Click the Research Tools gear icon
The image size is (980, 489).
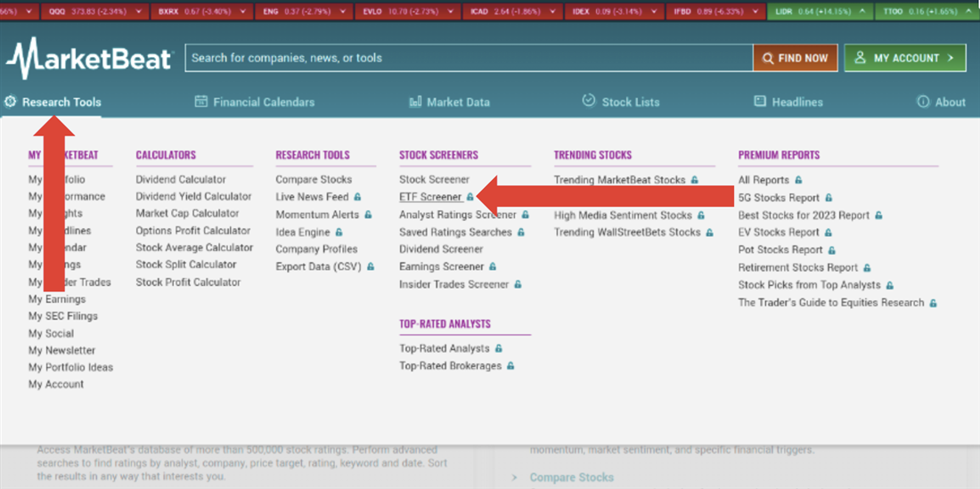[11, 102]
